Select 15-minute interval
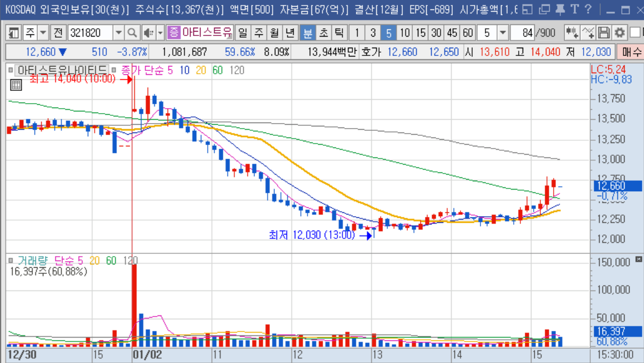Viewport: 644px width, 363px height. pos(420,33)
